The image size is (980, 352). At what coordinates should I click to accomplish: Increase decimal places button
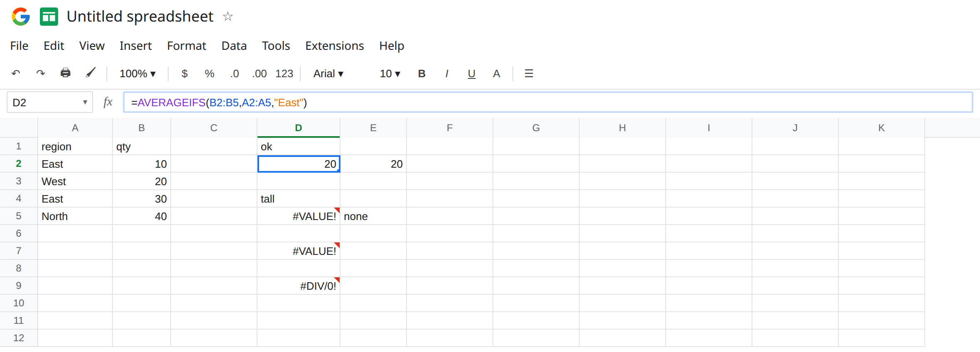pyautogui.click(x=260, y=73)
